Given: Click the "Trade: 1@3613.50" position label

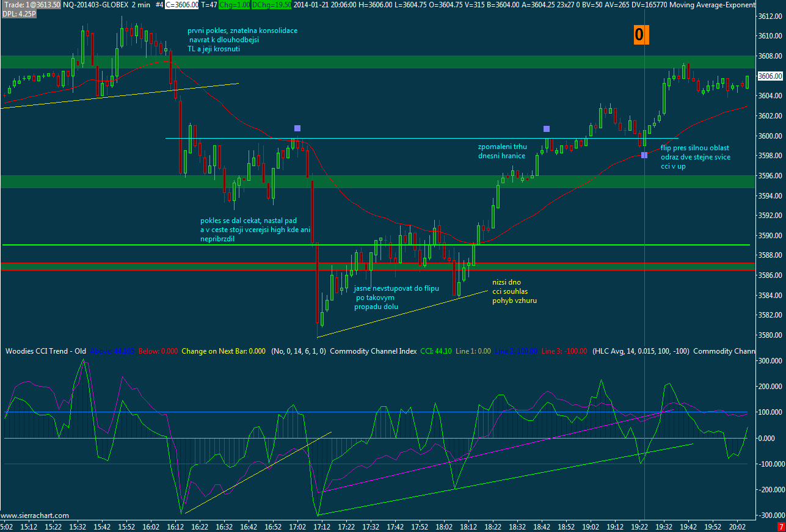Looking at the screenshot, I should point(31,4).
